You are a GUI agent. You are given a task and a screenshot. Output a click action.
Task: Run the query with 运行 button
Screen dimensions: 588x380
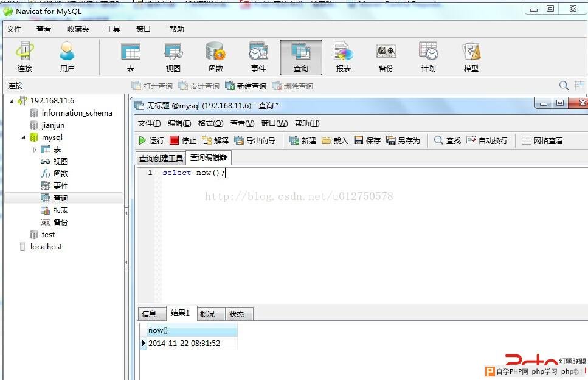coord(151,140)
